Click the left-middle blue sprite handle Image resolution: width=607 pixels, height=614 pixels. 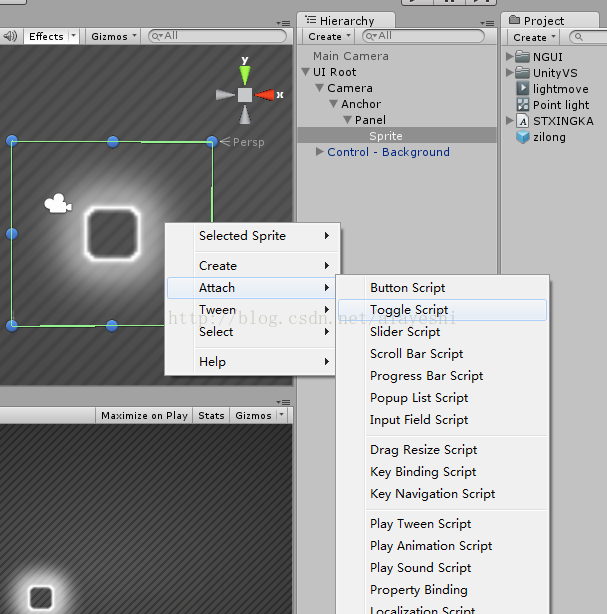point(12,234)
